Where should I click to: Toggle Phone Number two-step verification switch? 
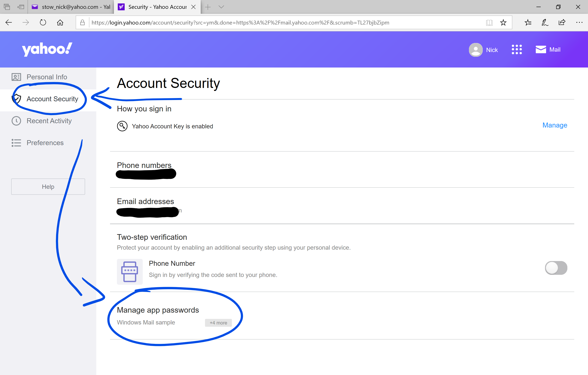pos(556,268)
